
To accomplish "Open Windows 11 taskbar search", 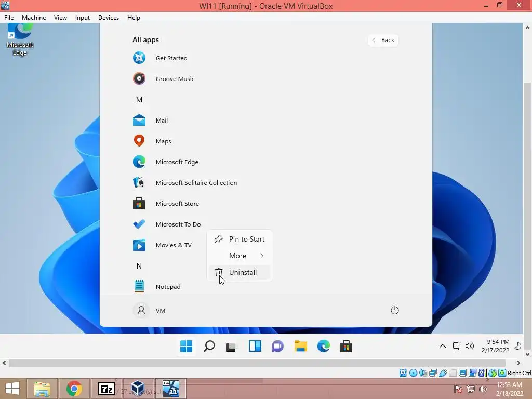I will click(x=209, y=347).
